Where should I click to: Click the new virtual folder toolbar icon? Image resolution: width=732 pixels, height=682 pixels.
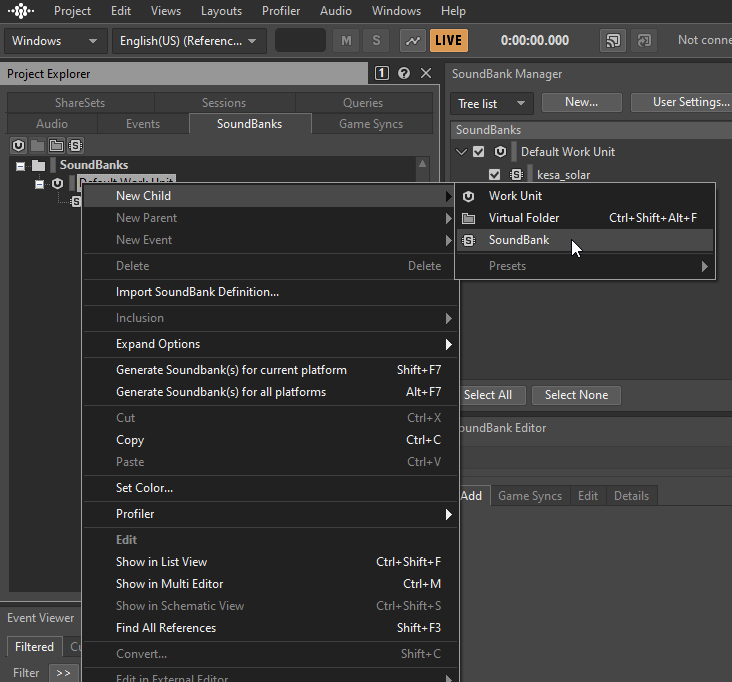coord(56,145)
